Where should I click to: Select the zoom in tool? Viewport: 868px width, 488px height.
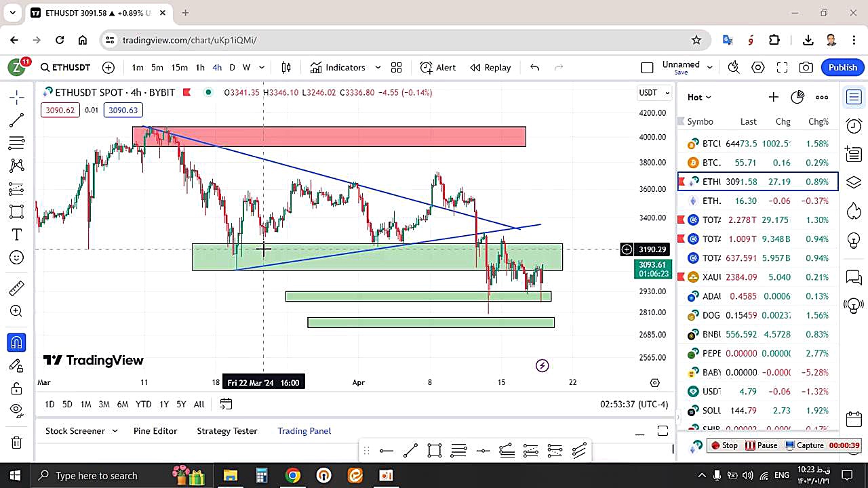pos(17,311)
